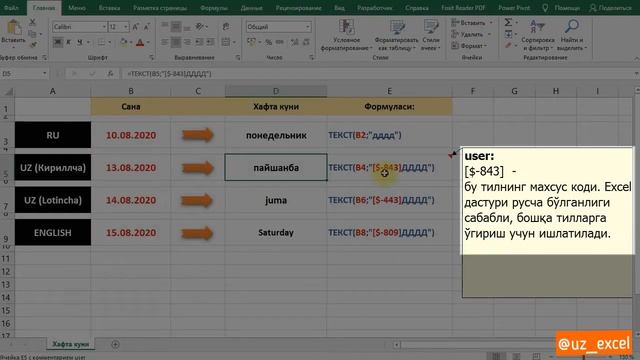Click the Поделиться share button
The image size is (640, 360).
click(x=611, y=8)
